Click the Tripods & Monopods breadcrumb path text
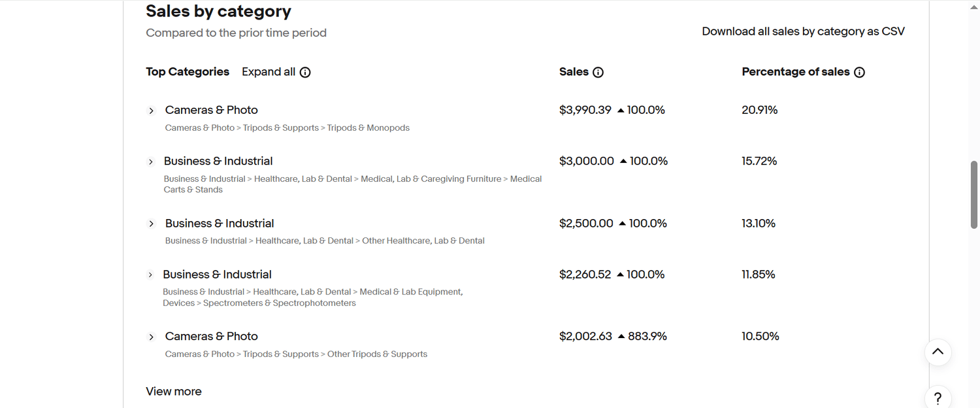Screen dimensions: 980x408 287,128
